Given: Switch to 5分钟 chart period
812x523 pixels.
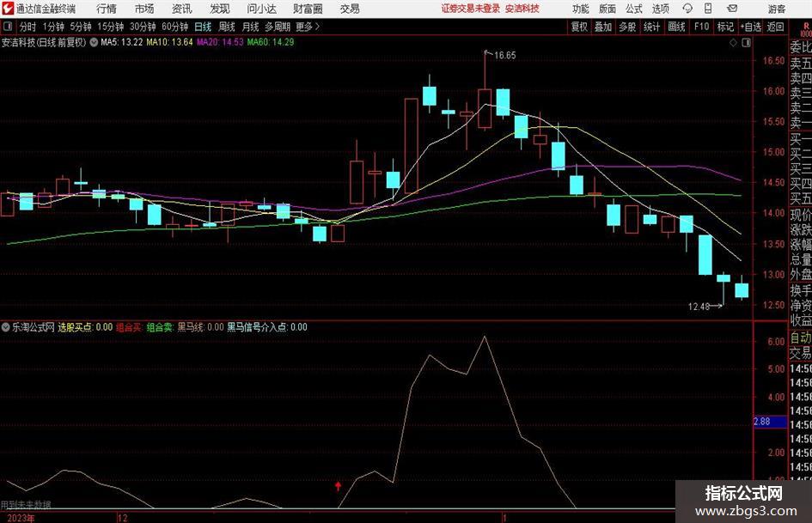Looking at the screenshot, I should pos(81,27).
